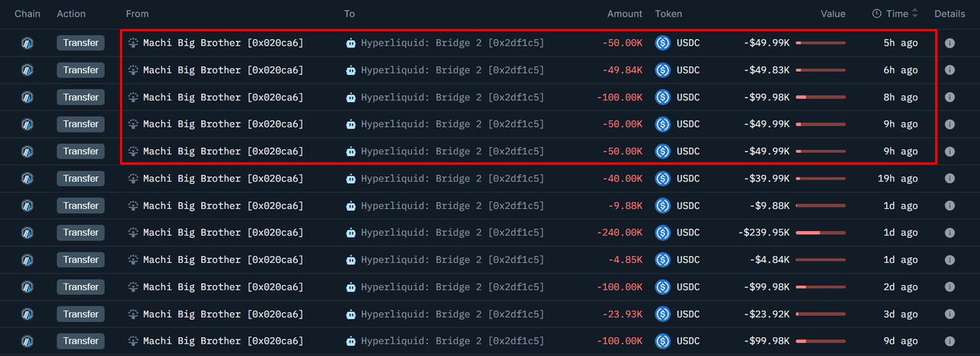Screen dimensions: 980x356
Task: Click value bar in 19h ago row
Action: [821, 179]
